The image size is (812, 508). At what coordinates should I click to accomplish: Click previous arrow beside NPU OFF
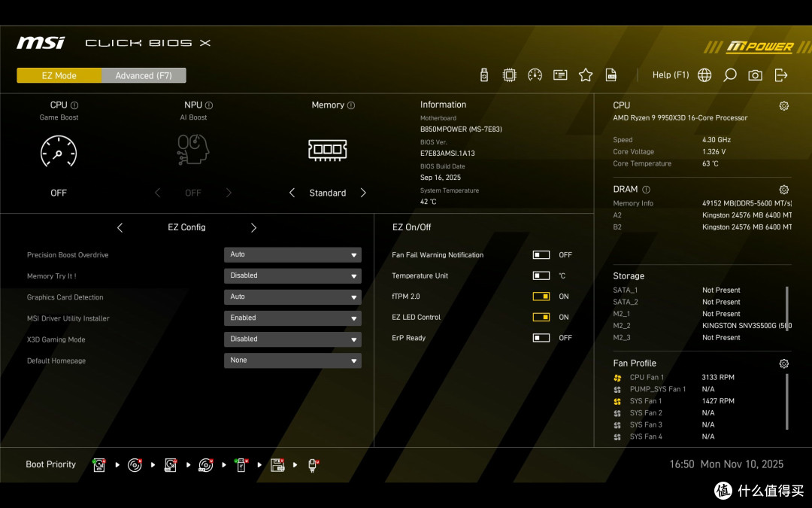[x=157, y=193]
